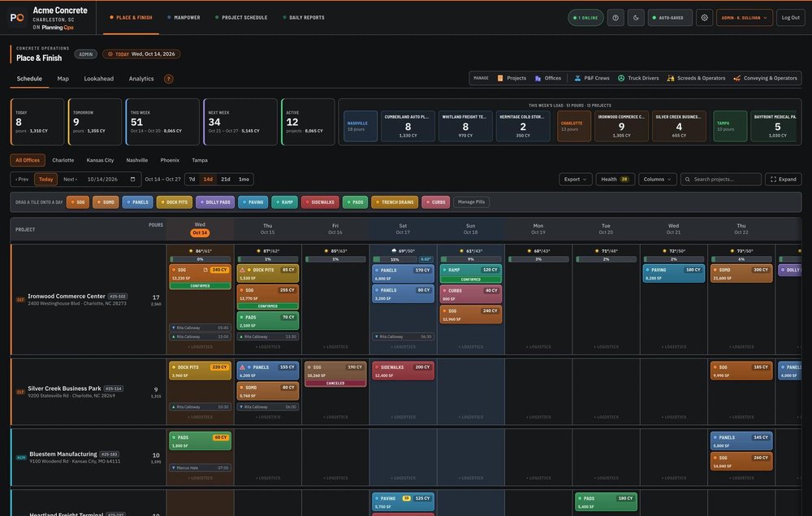Image resolution: width=812 pixels, height=516 pixels.
Task: Switch to the Manpower tab
Action: (184, 18)
